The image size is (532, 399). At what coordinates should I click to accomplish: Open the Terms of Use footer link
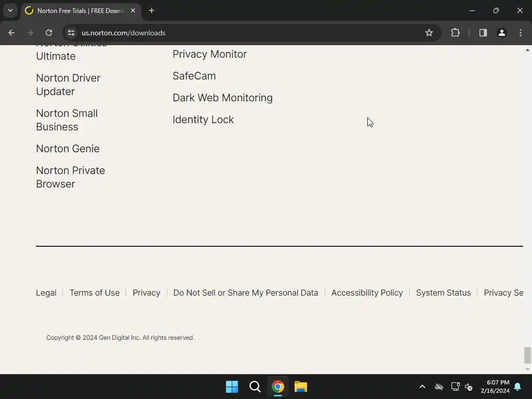pyautogui.click(x=95, y=293)
